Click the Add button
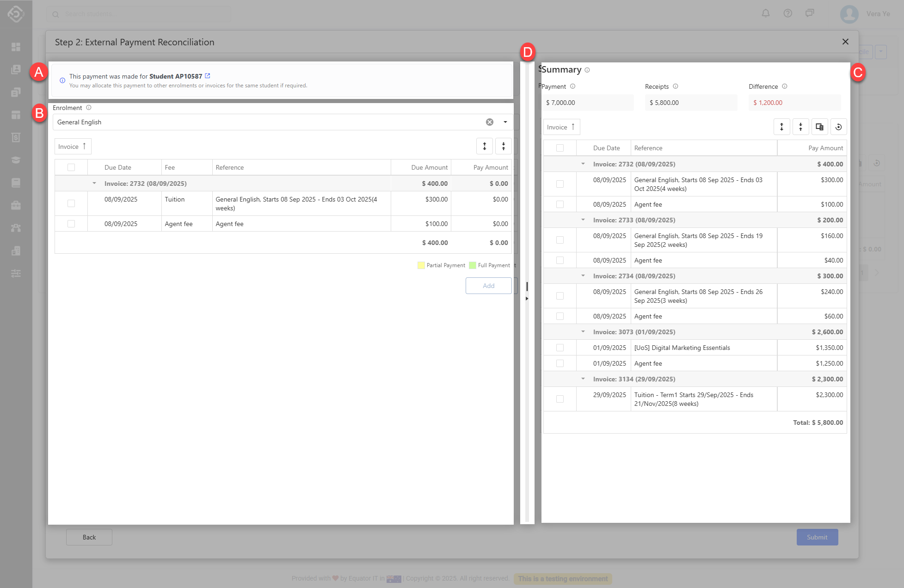 point(488,286)
